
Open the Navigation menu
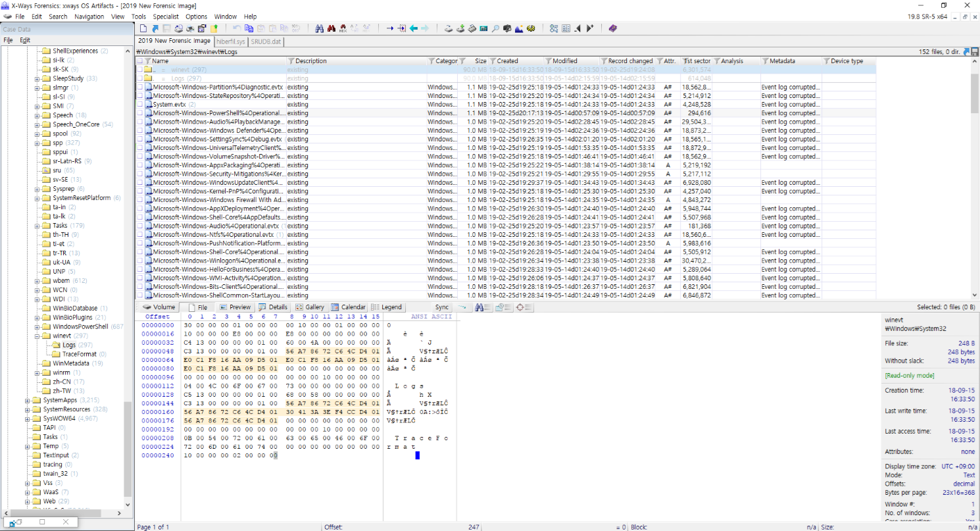(89, 16)
